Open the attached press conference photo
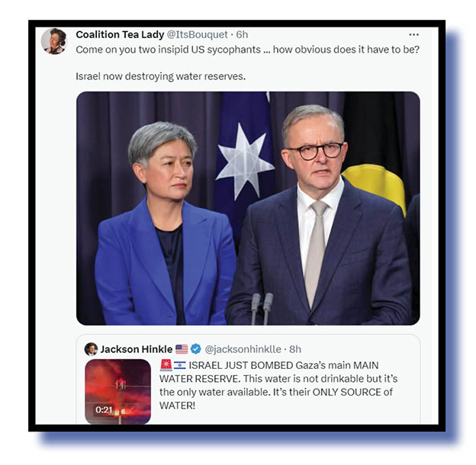Screen dimensions: 476x465 click(248, 208)
